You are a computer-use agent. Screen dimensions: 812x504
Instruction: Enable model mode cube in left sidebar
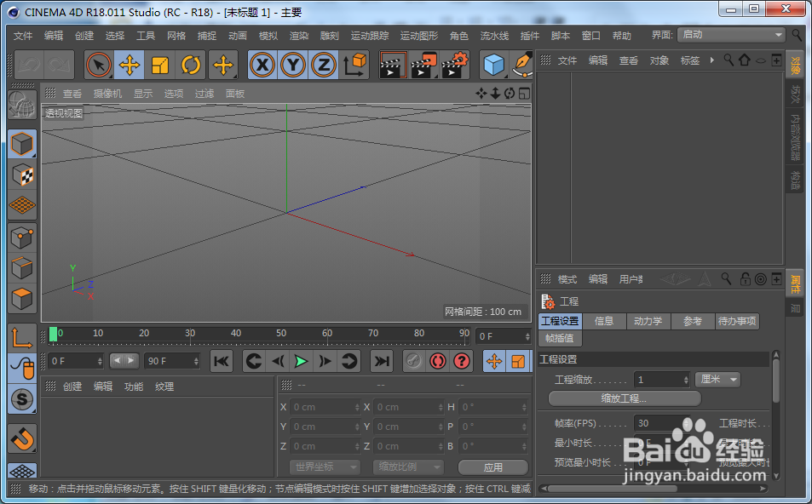[x=22, y=144]
